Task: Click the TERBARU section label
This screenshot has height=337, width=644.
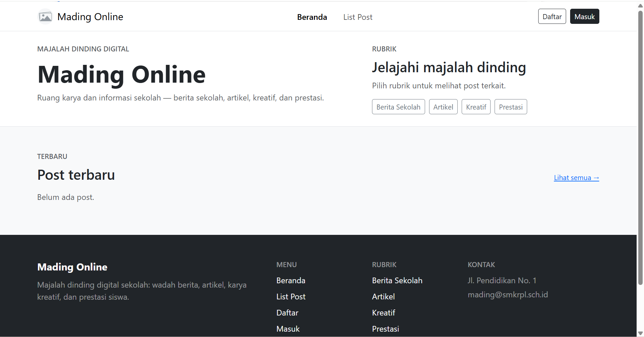Action: [x=52, y=157]
